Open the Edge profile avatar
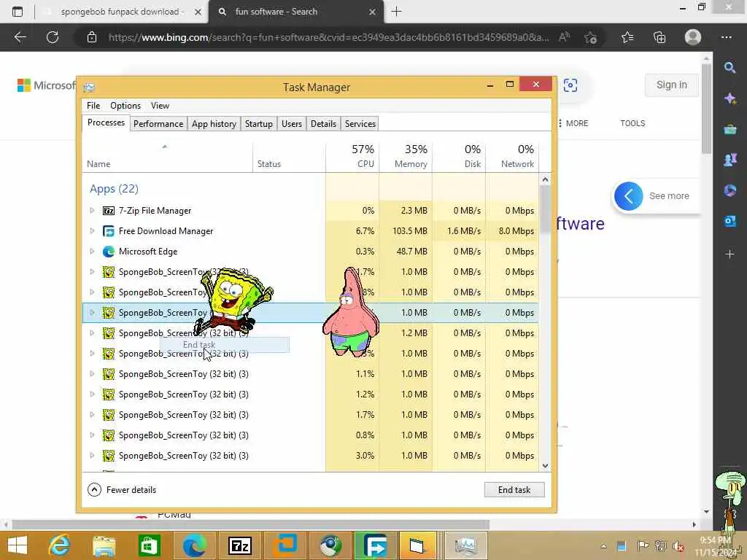The width and height of the screenshot is (747, 560). pos(693,37)
